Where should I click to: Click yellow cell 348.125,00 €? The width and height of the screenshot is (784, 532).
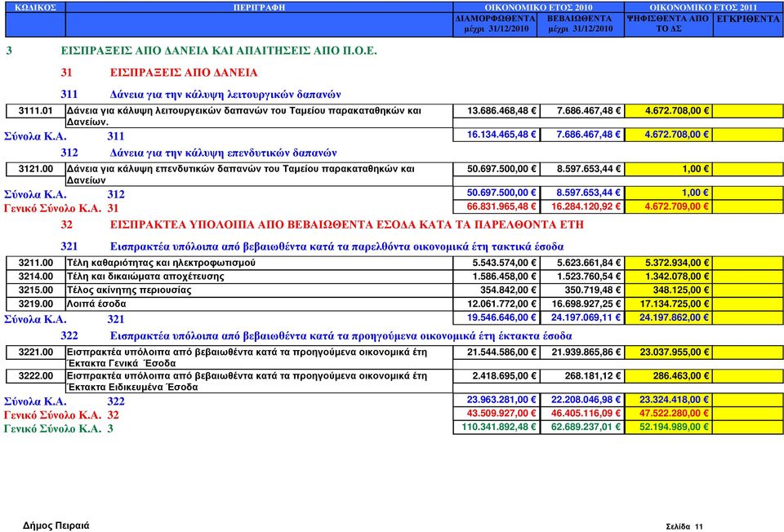coord(669,290)
